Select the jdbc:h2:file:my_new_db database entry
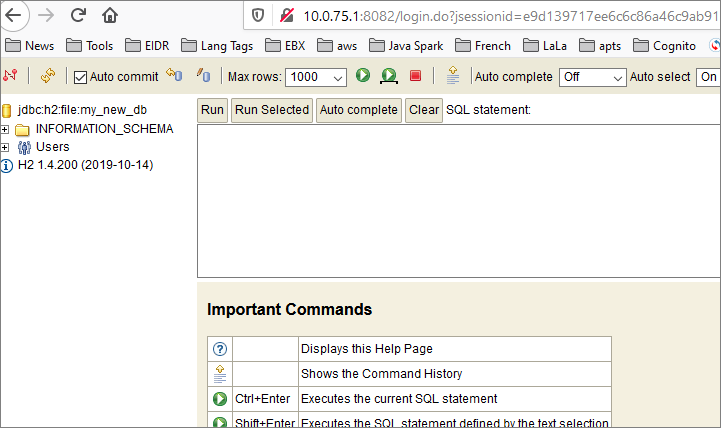This screenshot has height=428, width=721. [x=75, y=110]
